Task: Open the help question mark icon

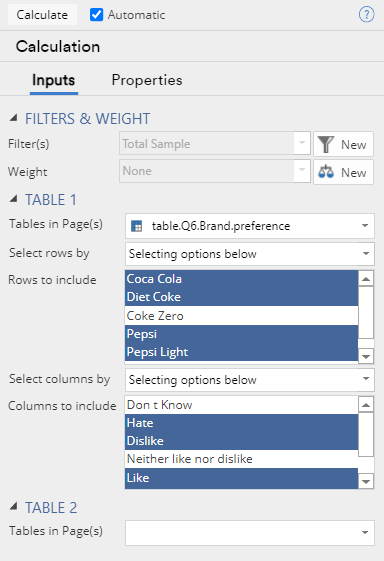Action: click(366, 15)
